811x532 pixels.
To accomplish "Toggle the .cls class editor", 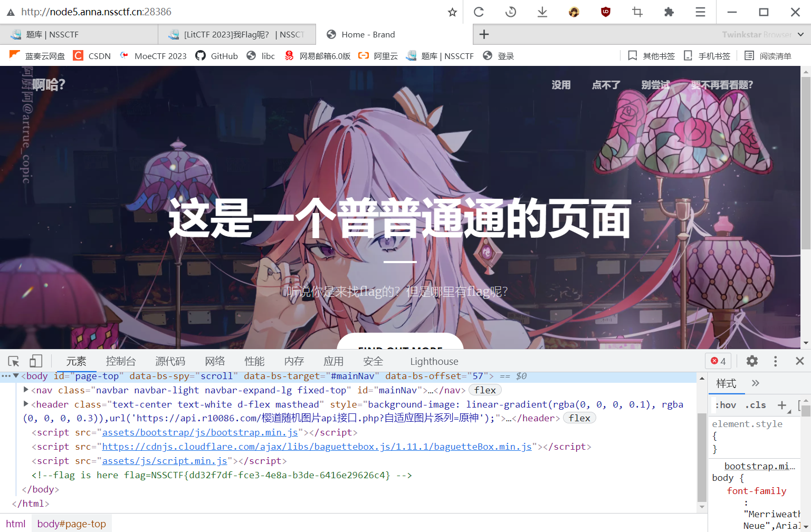I will 756,405.
